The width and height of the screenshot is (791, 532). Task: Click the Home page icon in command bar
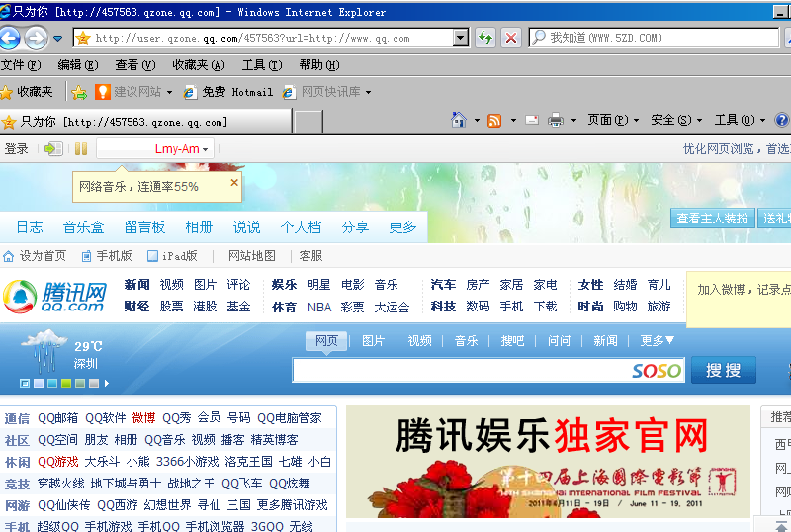click(x=459, y=120)
